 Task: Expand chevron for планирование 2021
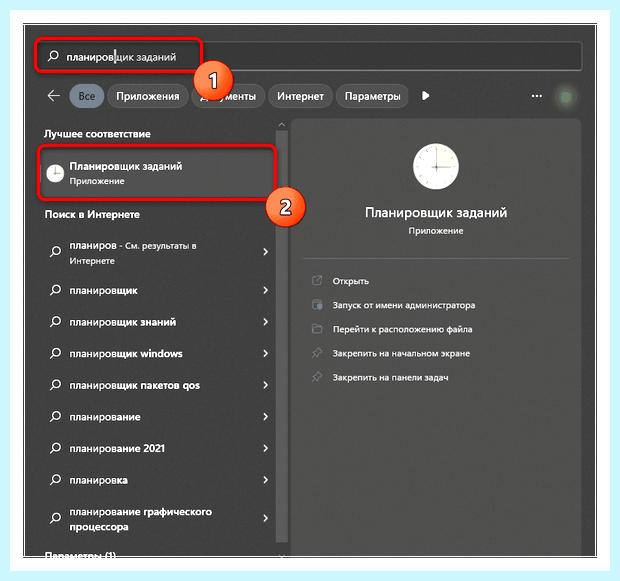[x=265, y=449]
